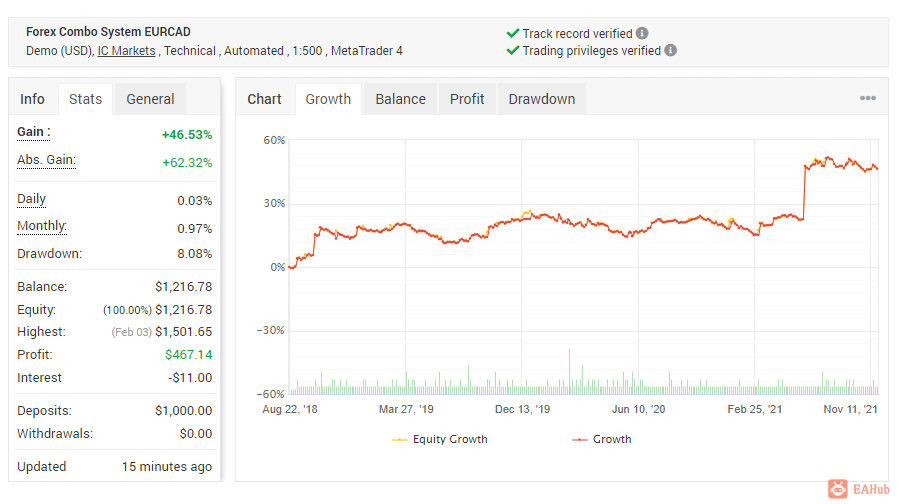
Task: Open the Info tab
Action: [x=32, y=99]
